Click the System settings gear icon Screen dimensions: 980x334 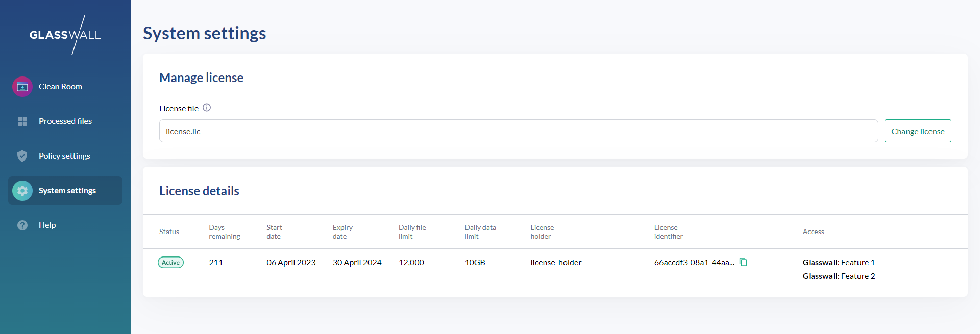(x=22, y=191)
